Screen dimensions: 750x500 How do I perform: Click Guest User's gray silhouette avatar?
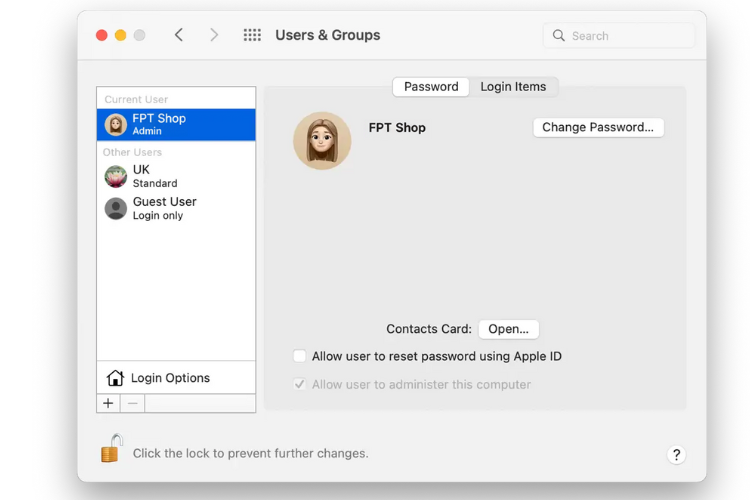coord(116,209)
